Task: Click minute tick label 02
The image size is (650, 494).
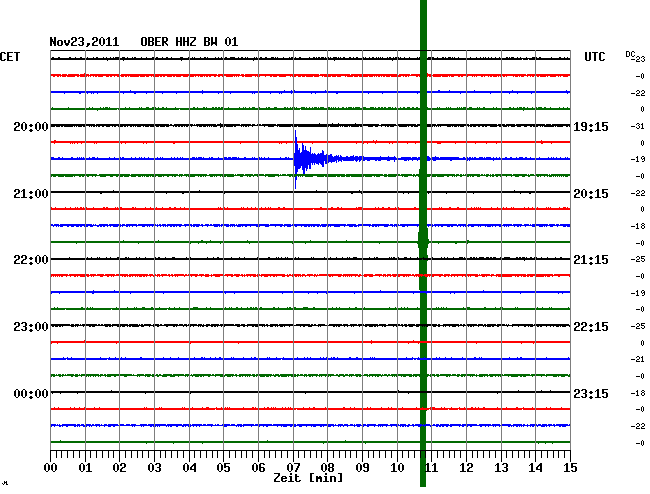Action: [x=119, y=468]
